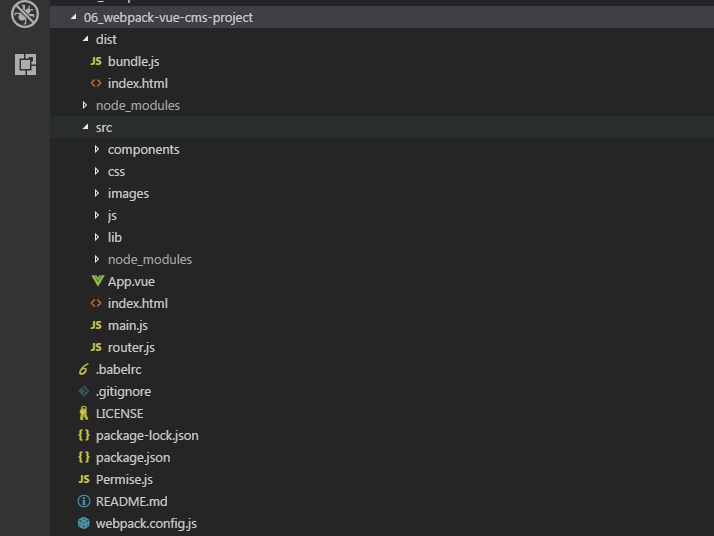Collapse the 06_webpack-vue-cms-project root folder
Image resolution: width=714 pixels, height=536 pixels.
click(x=73, y=18)
